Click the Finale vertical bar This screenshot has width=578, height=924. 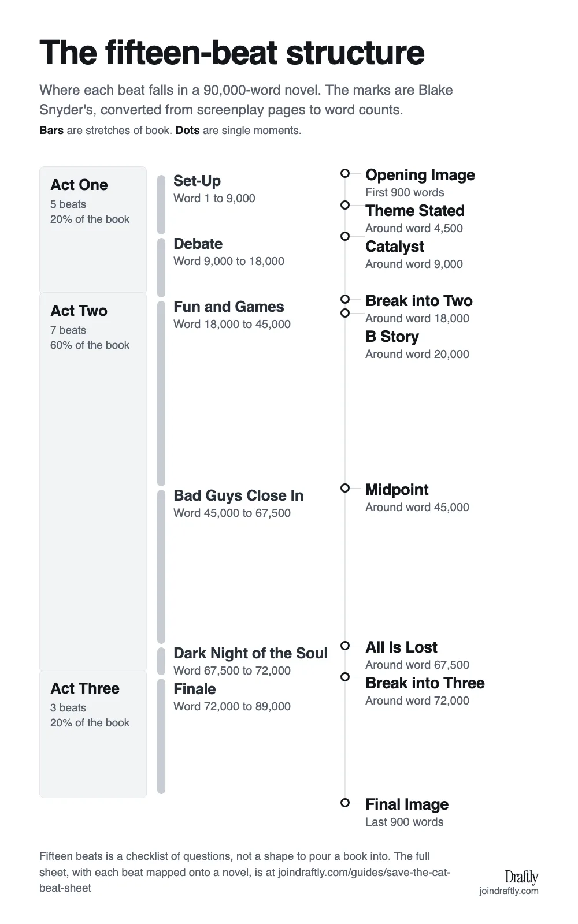161,736
